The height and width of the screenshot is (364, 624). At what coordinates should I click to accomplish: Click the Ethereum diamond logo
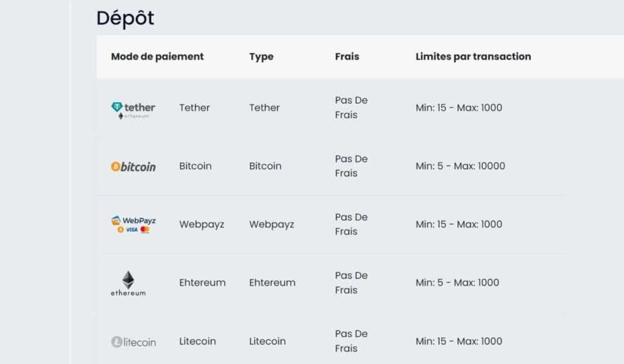(128, 283)
